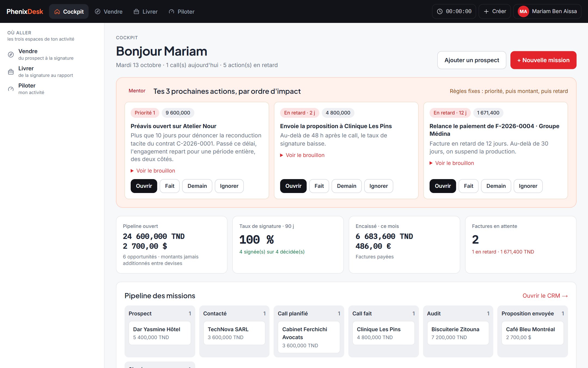Image resolution: width=588 pixels, height=368 pixels.
Task: Click the MA user avatar
Action: [x=523, y=11]
